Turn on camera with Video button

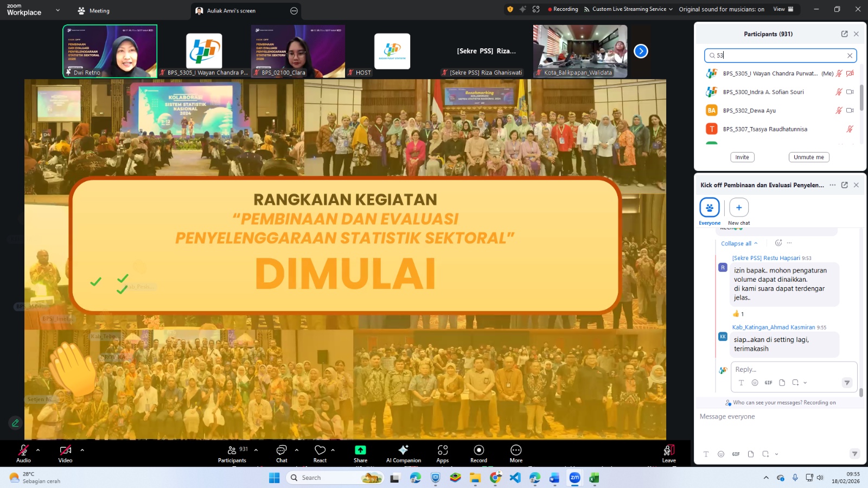[x=65, y=453]
